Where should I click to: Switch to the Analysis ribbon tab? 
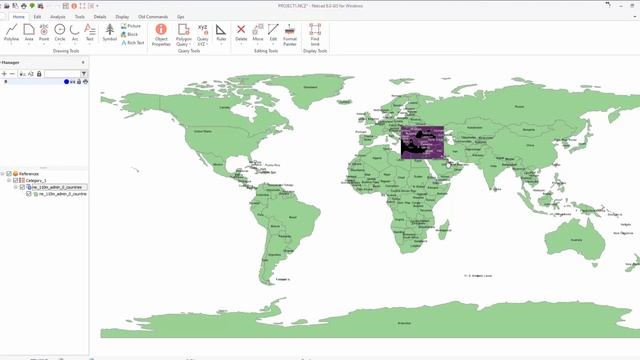click(58, 17)
